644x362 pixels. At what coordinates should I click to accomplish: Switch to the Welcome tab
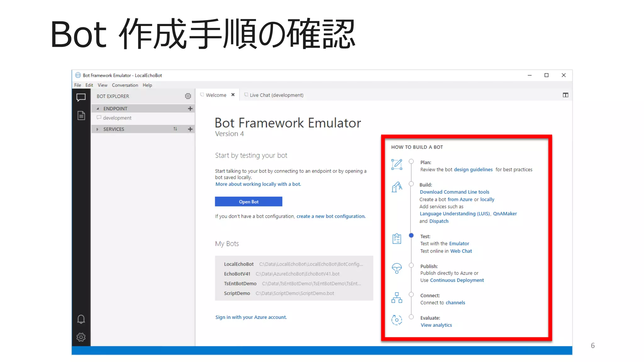point(216,95)
